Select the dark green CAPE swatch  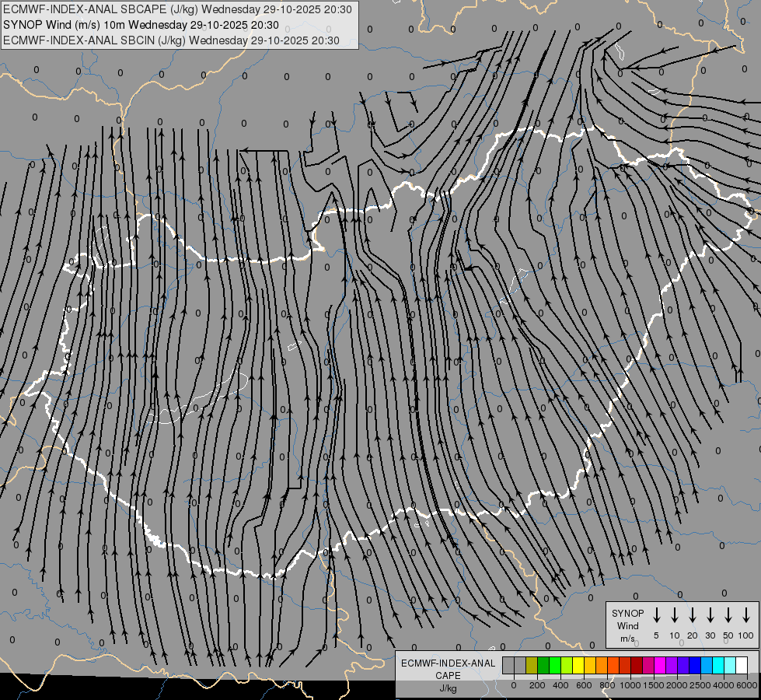click(x=543, y=666)
